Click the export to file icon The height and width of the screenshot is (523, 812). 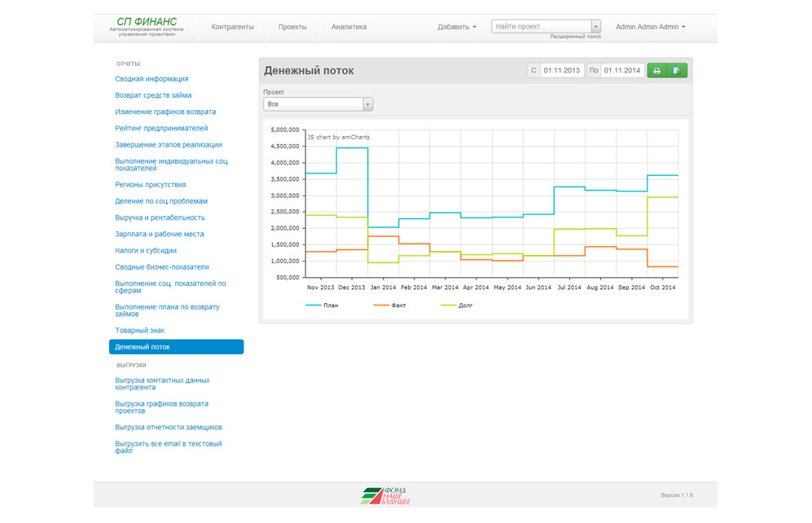[x=677, y=71]
